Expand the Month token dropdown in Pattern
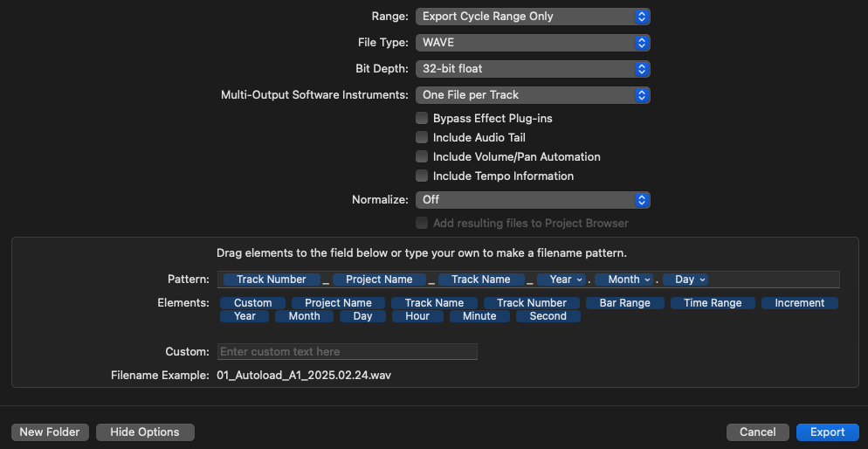Screen dimensions: 868x449 647,280
